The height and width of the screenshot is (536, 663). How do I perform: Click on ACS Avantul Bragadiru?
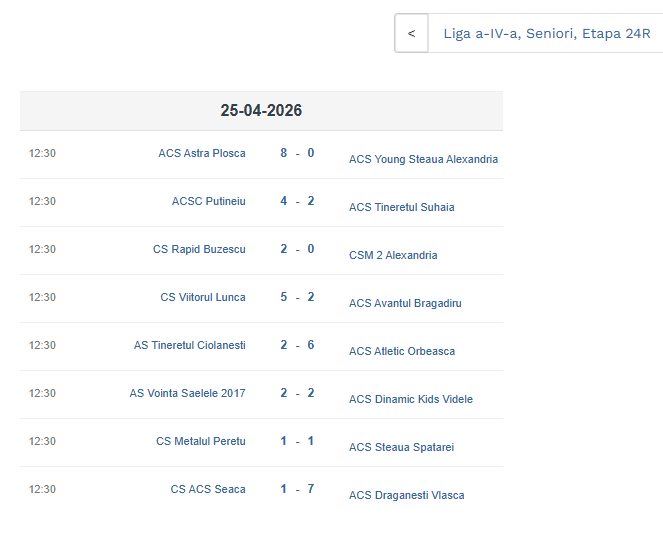pos(405,303)
